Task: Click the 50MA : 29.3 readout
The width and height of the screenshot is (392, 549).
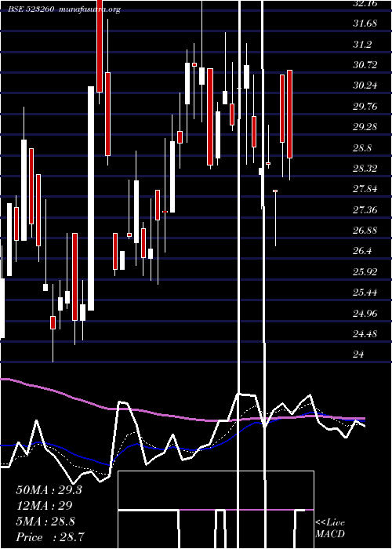Action: click(49, 490)
